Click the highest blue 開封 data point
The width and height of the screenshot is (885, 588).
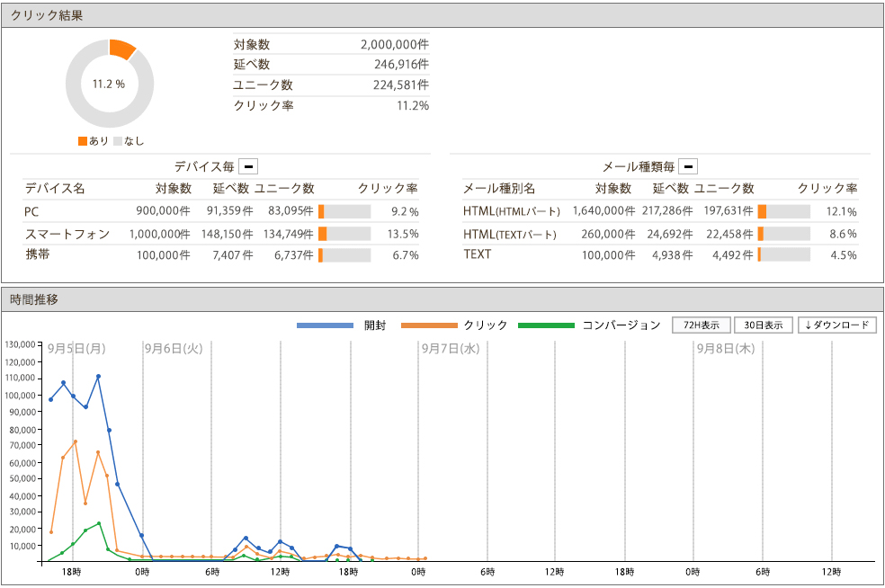(x=98, y=377)
